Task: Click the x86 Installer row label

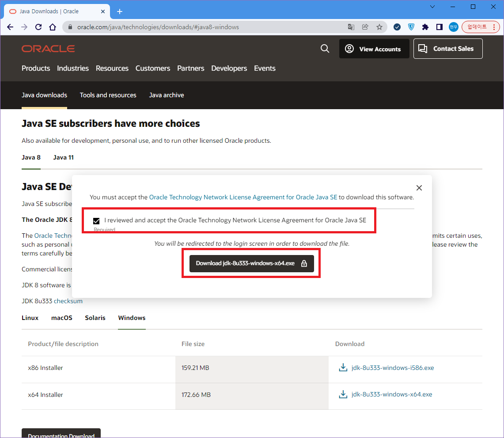Action: (45, 368)
